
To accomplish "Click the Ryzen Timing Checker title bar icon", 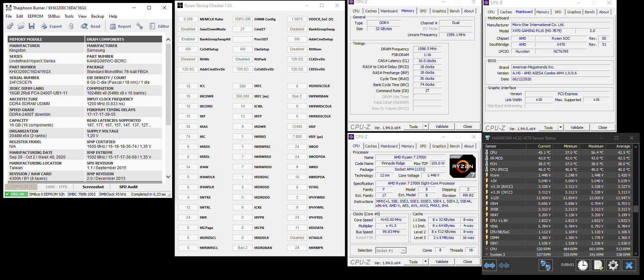I will 180,5.
